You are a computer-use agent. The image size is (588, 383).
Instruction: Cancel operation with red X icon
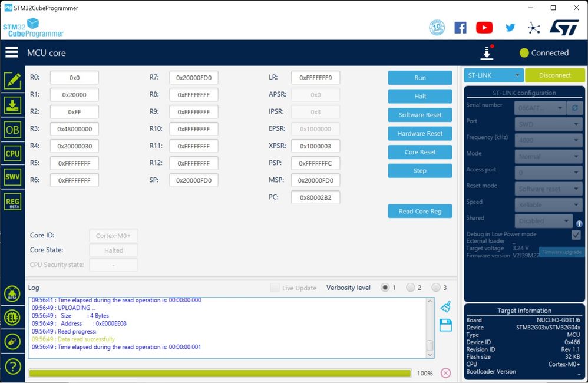click(445, 373)
